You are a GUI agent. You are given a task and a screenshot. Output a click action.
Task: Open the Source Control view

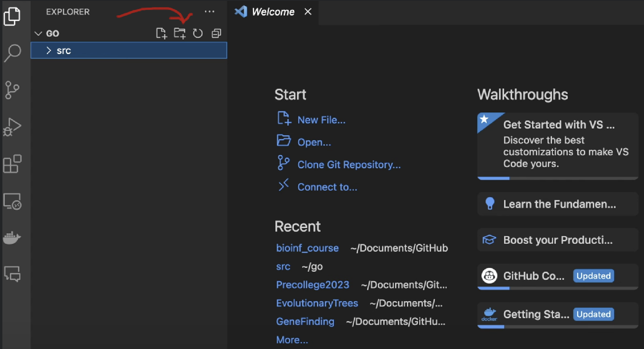click(12, 90)
